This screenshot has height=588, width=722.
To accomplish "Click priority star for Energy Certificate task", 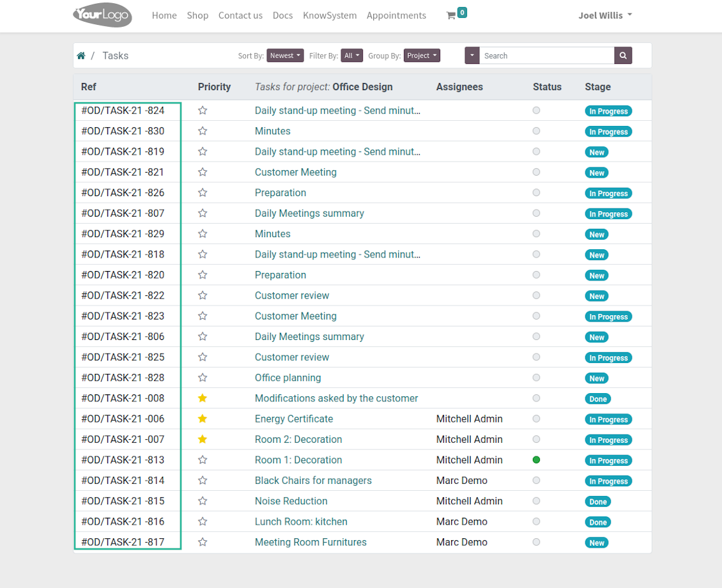I will 203,419.
